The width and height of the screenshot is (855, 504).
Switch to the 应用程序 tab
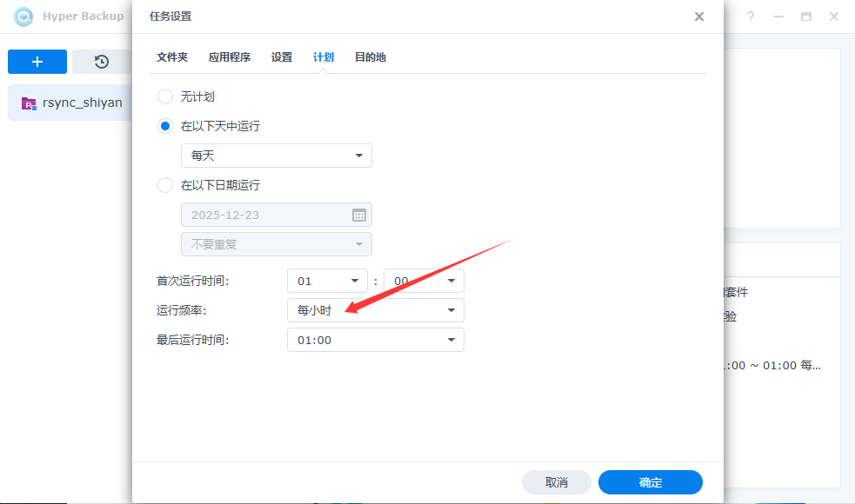[x=230, y=57]
